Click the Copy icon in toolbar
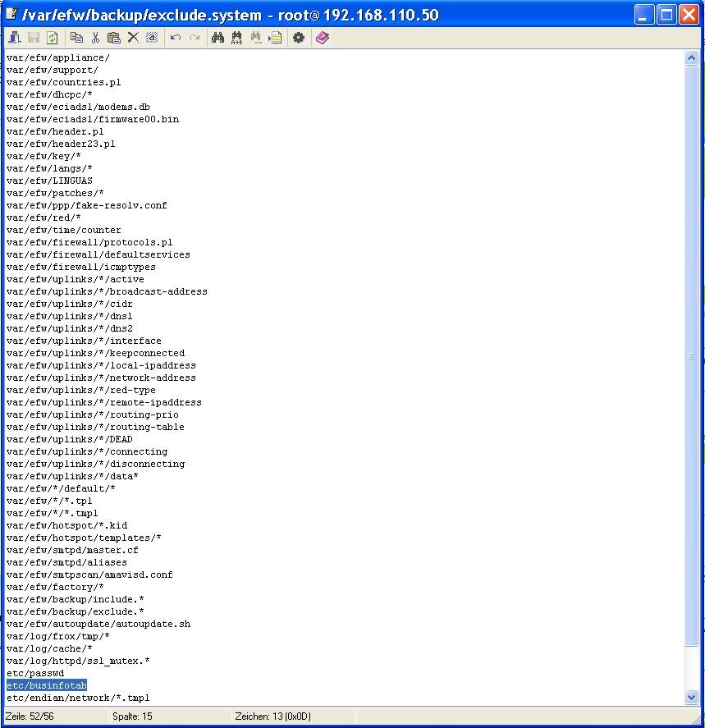Viewport: 705px width, 728px height. coord(76,38)
